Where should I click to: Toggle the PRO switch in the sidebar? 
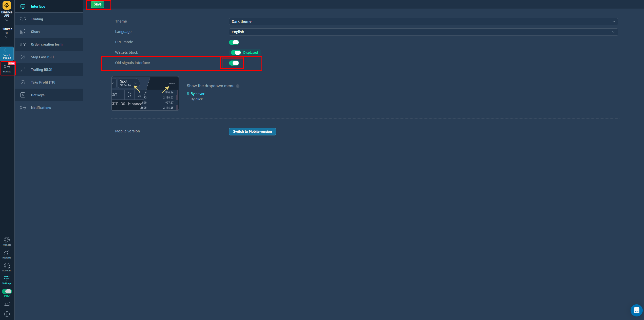pos(7,291)
